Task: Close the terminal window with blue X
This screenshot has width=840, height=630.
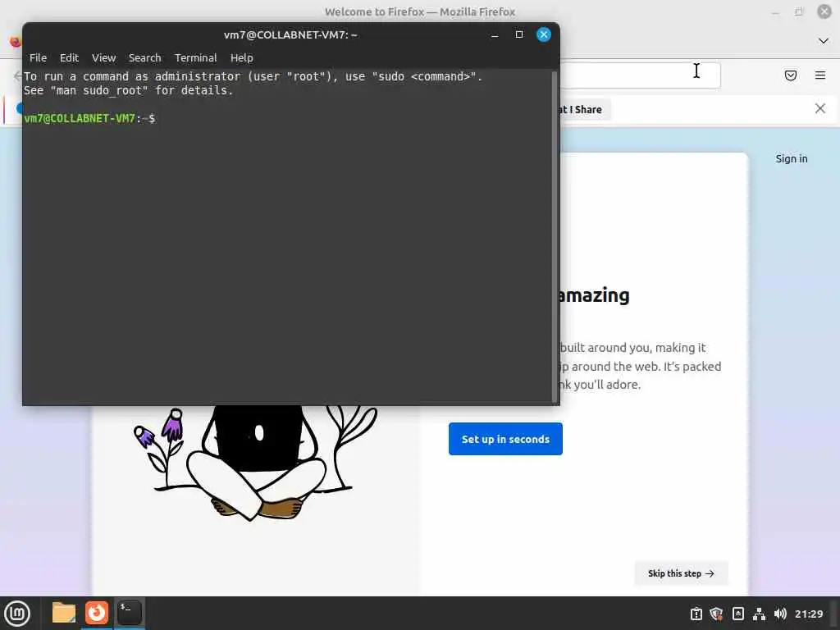Action: (544, 34)
